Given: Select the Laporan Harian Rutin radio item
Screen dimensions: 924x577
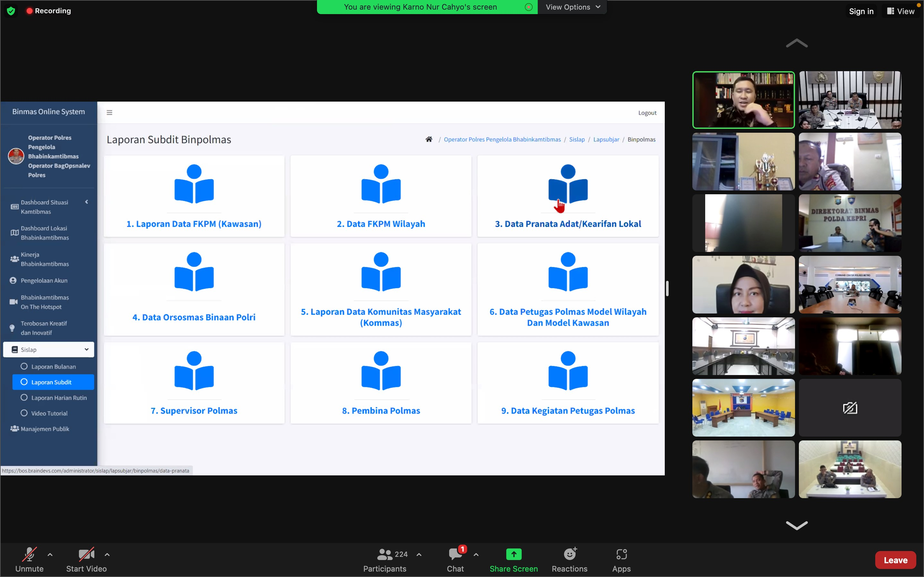Looking at the screenshot, I should [x=59, y=397].
